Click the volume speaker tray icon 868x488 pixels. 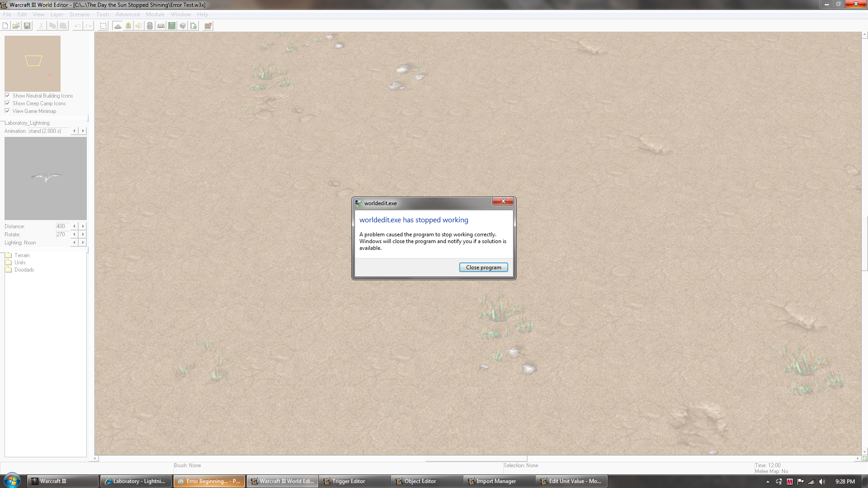(x=822, y=482)
